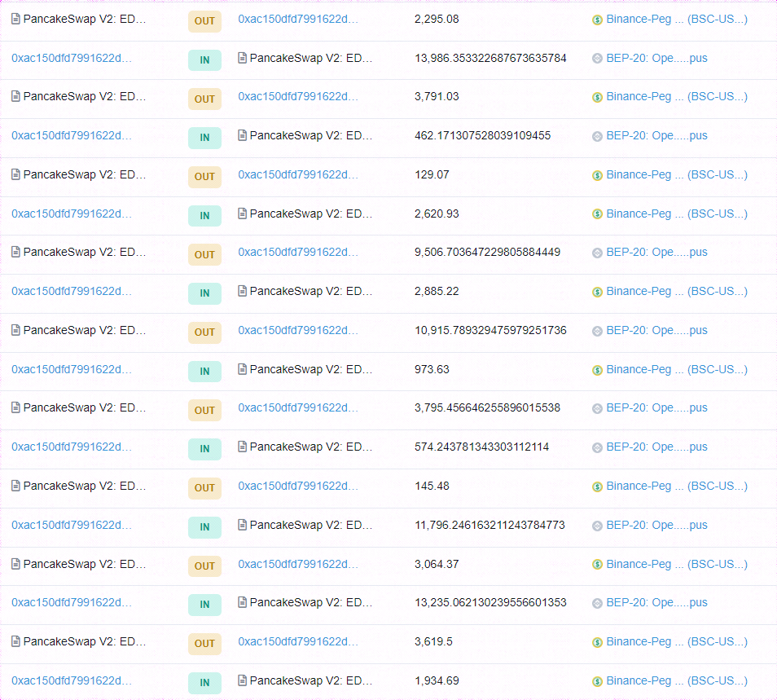Click the Binance-Peg token icon in the 3,791.03 row
The image size is (777, 700).
(597, 97)
